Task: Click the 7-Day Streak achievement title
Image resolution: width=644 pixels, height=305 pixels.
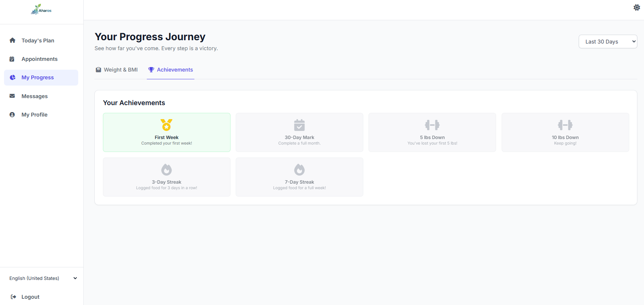Action: point(300,182)
